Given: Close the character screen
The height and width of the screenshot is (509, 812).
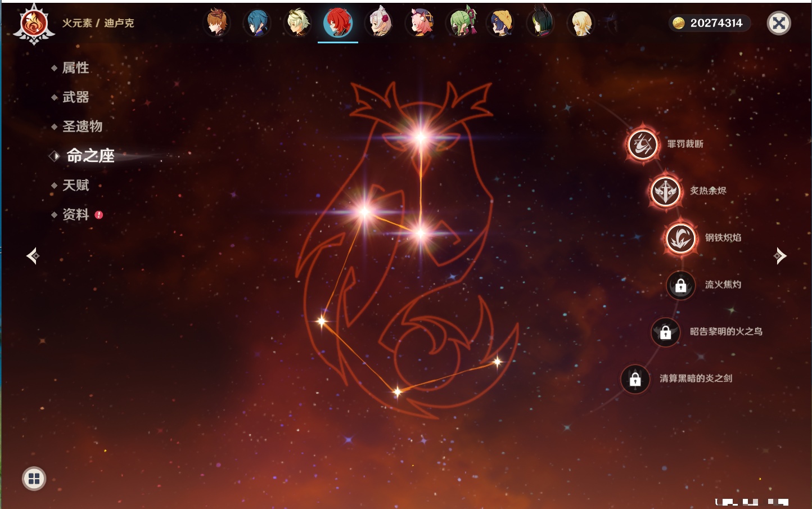Looking at the screenshot, I should tap(779, 23).
